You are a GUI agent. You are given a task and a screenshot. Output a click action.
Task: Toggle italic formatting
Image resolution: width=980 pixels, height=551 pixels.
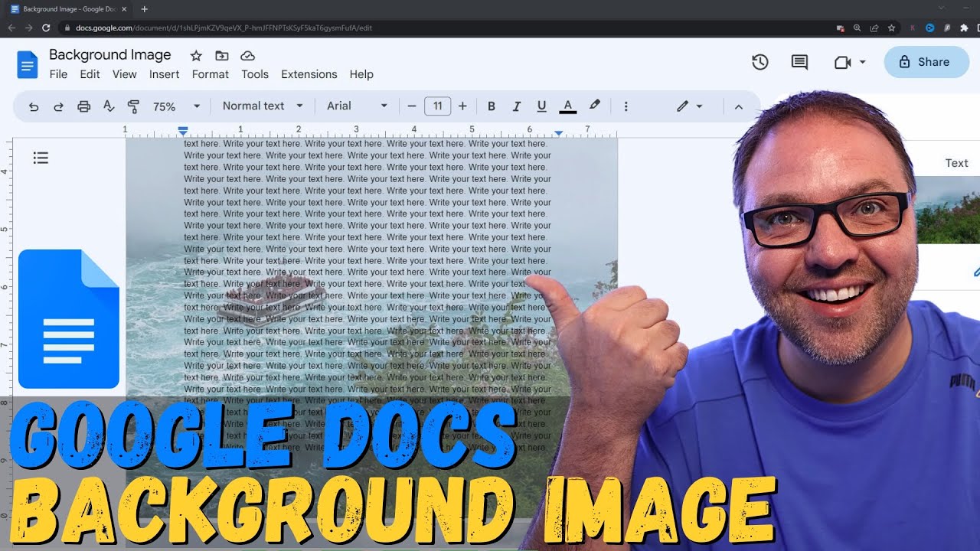(x=517, y=106)
